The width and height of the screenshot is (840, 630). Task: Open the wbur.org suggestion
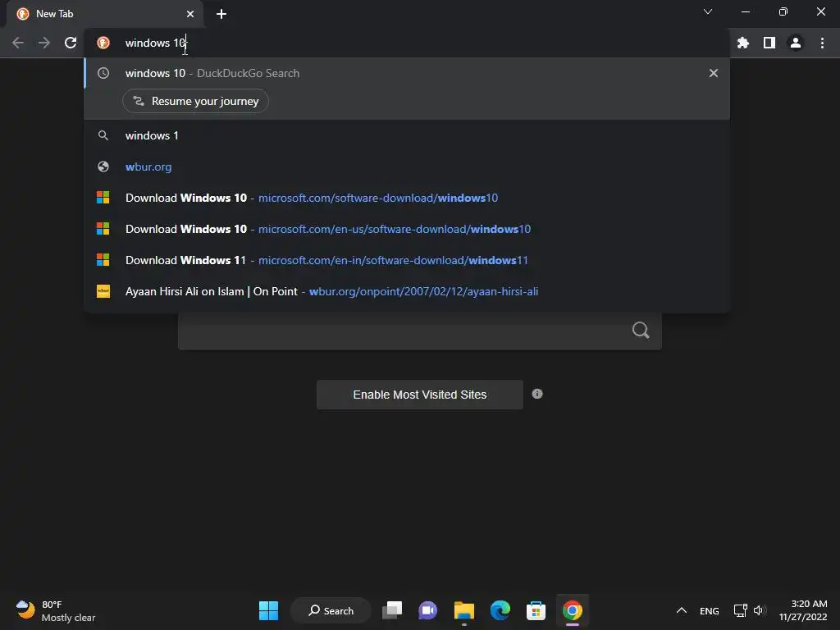click(x=407, y=167)
